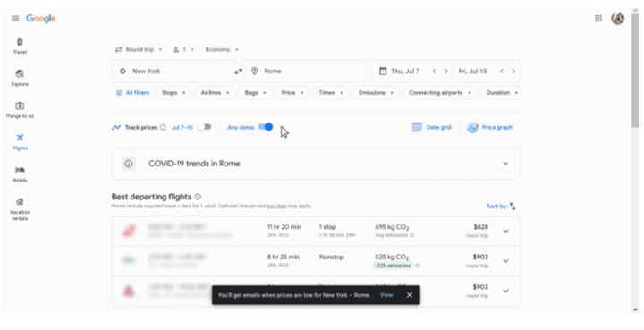The width and height of the screenshot is (644, 330).
Task: Move return date one day earlier
Action: (x=502, y=72)
